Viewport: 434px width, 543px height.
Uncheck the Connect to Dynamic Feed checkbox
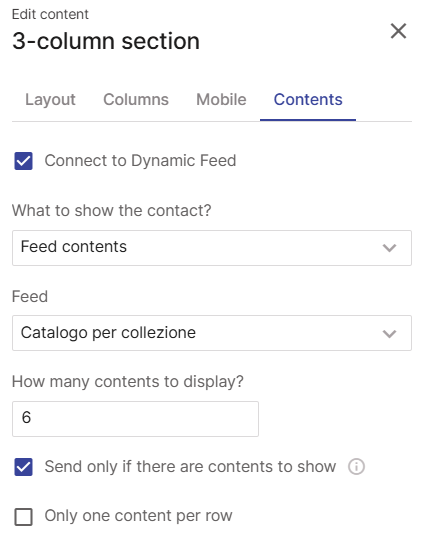click(24, 161)
